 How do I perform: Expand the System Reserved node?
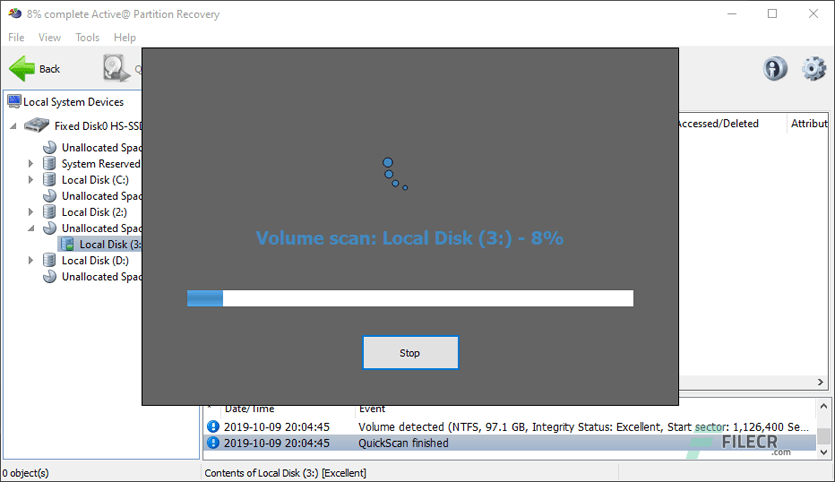click(x=30, y=164)
